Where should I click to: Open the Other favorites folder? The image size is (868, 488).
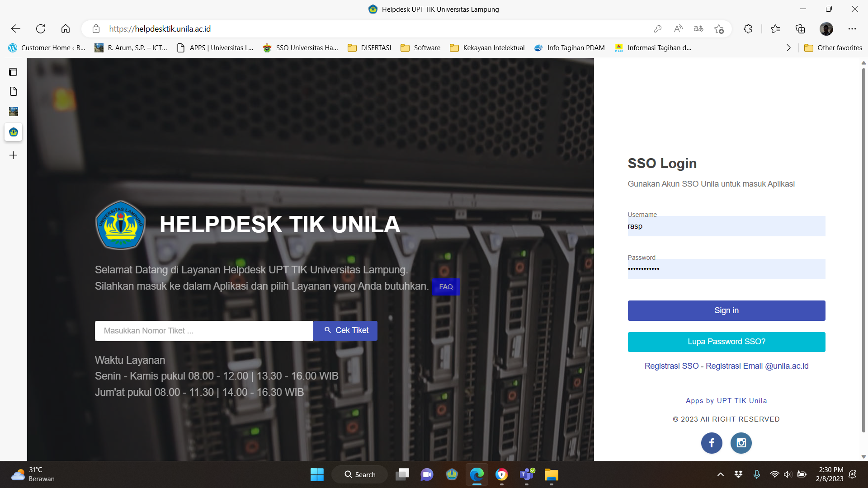tap(833, 48)
